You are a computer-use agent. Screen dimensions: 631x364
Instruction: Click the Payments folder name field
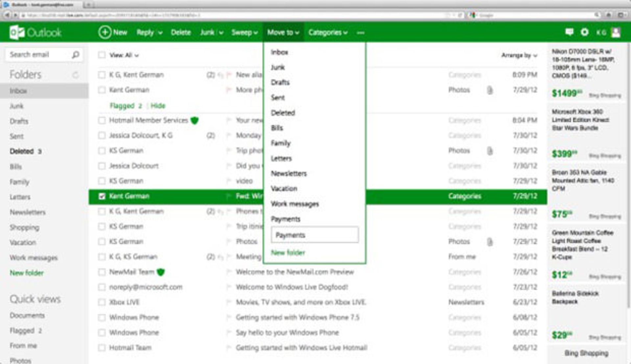(x=315, y=235)
